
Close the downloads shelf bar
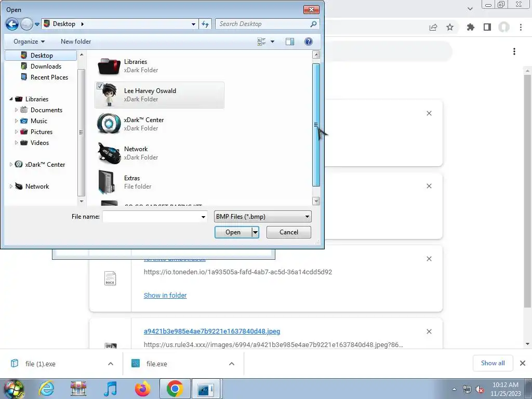[x=523, y=363]
